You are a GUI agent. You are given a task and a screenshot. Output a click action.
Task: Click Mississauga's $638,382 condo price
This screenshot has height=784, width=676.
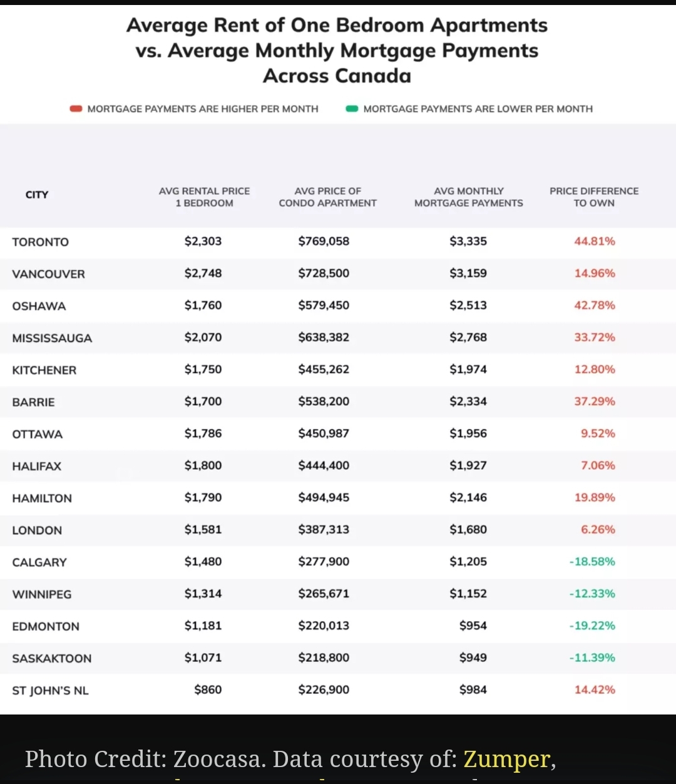point(324,338)
